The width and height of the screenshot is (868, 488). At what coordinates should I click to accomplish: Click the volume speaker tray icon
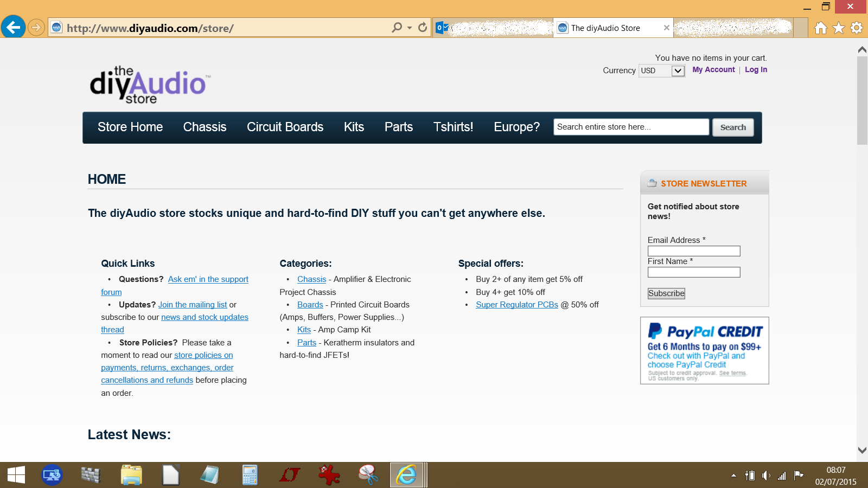[765, 476]
